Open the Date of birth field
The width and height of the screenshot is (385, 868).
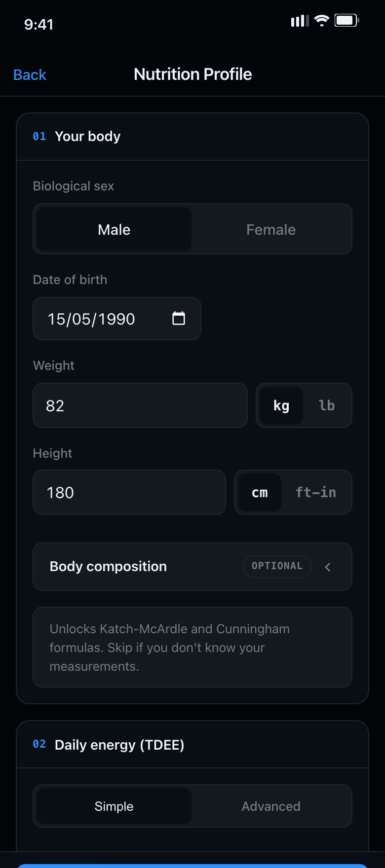[x=117, y=319]
